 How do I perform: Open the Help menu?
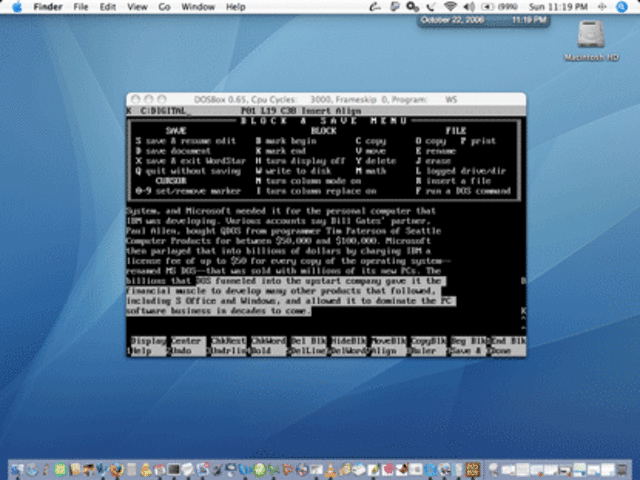(x=236, y=7)
